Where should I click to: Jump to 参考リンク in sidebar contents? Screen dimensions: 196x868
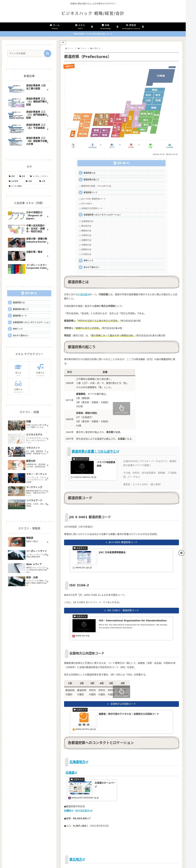18,329
